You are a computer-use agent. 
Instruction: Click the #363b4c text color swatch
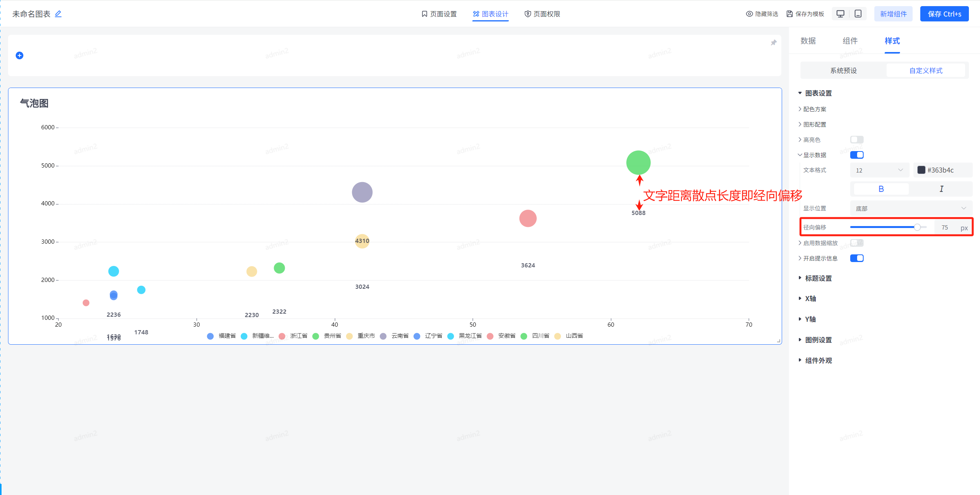[x=921, y=170]
